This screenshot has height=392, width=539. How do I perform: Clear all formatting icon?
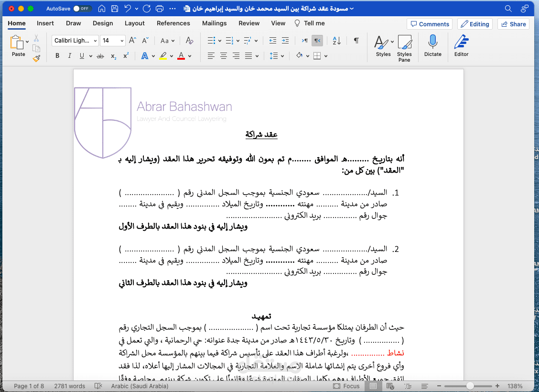point(189,41)
